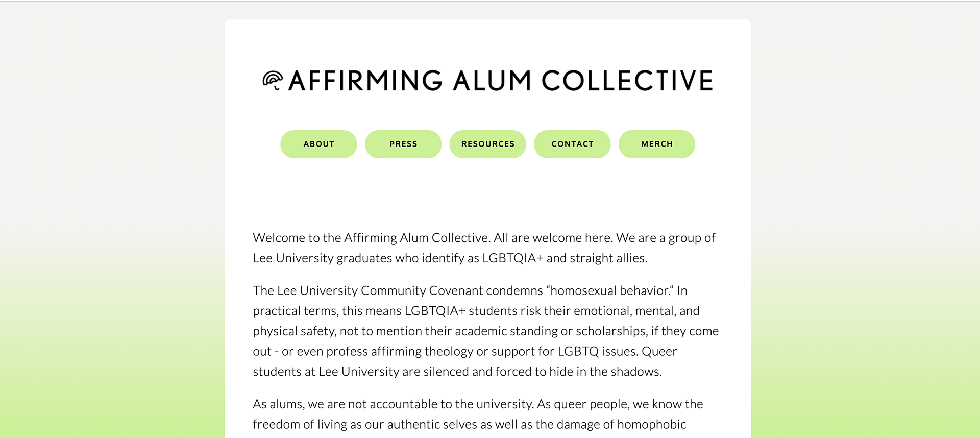980x438 pixels.
Task: Select the Contact navigation button
Action: [x=572, y=144]
